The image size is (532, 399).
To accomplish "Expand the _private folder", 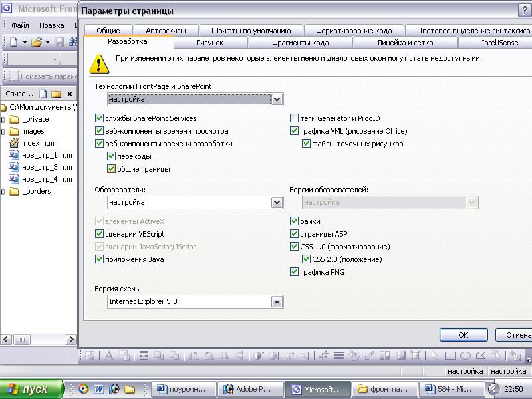I will pyautogui.click(x=2, y=120).
